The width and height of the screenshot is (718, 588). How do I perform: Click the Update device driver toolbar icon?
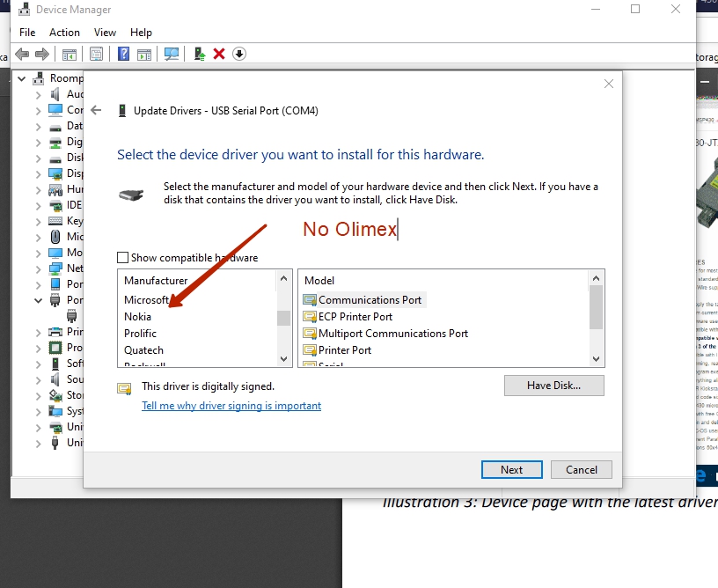[x=200, y=55]
